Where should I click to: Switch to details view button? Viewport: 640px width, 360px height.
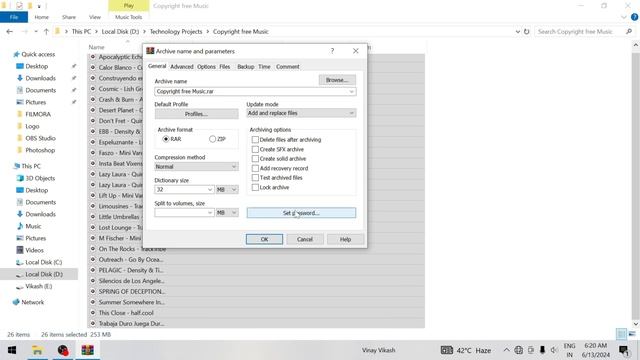pyautogui.click(x=621, y=334)
